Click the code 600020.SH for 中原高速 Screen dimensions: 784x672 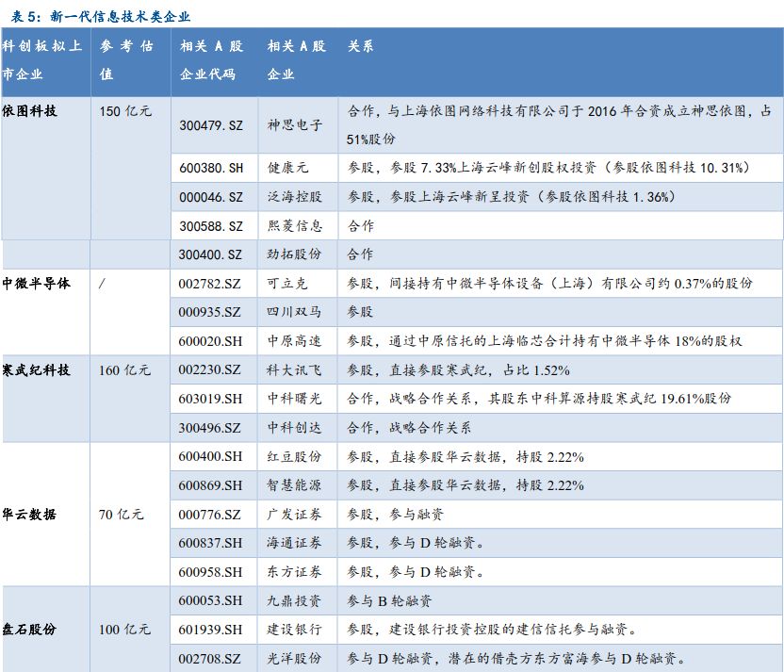coord(208,340)
